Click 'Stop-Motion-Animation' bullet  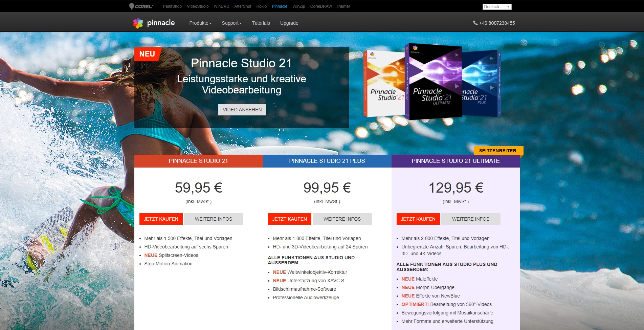pos(168,264)
